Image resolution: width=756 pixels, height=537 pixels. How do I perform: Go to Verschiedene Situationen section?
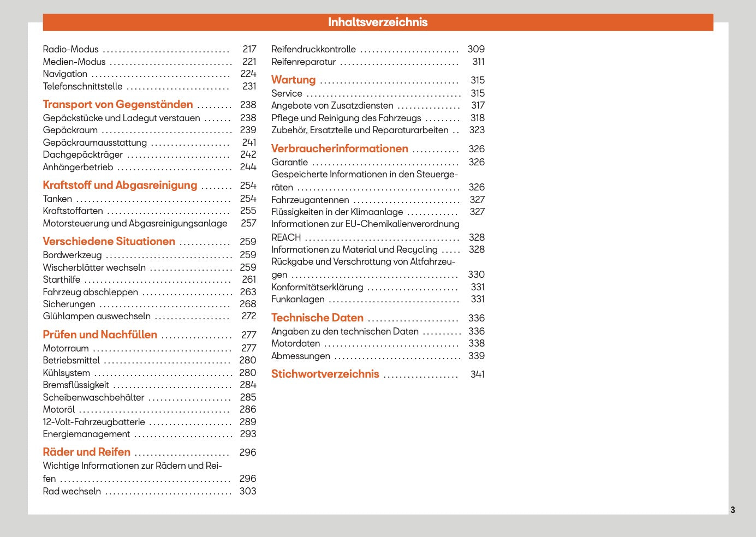click(x=109, y=242)
